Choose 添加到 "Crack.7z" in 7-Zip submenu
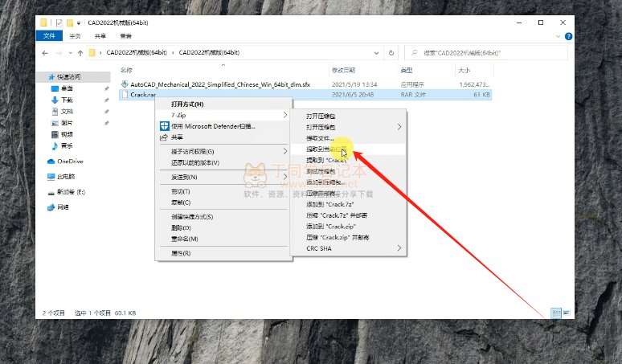 [348, 204]
